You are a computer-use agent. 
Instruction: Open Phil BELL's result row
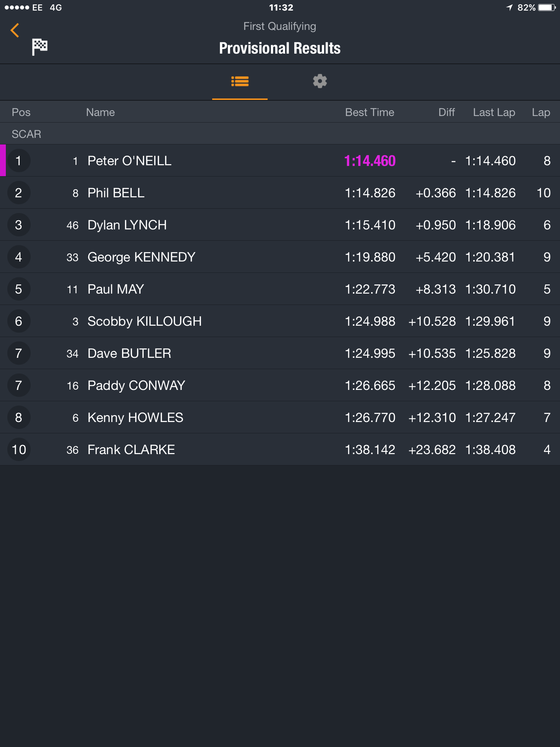coord(280,193)
